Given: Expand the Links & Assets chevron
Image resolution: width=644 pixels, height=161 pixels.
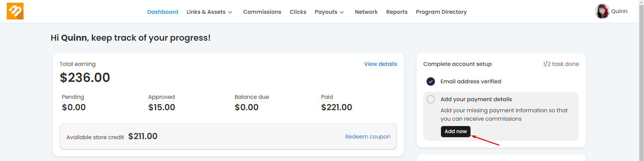Looking at the screenshot, I should pos(230,12).
